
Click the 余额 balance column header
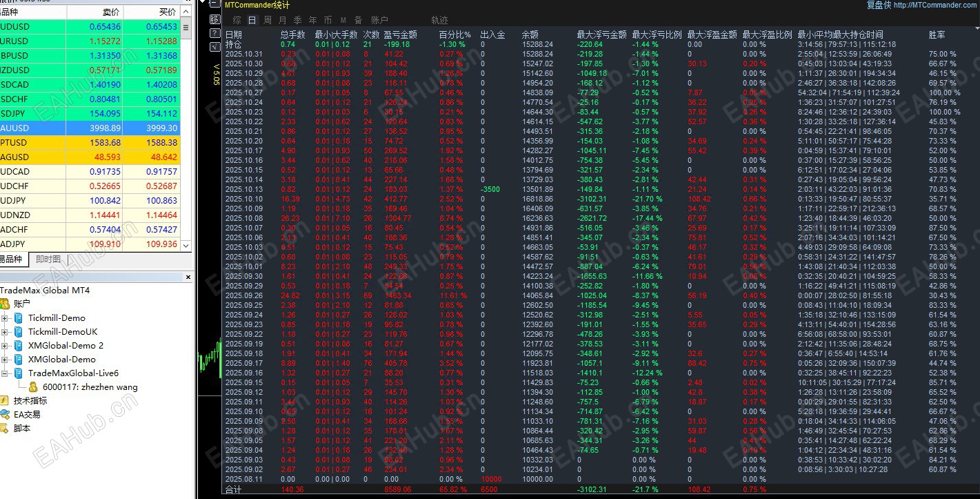pyautogui.click(x=530, y=35)
